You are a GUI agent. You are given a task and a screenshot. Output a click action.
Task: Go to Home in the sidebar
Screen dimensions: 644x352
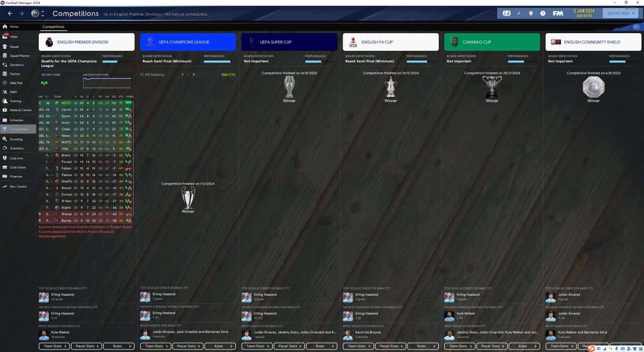pos(19,27)
